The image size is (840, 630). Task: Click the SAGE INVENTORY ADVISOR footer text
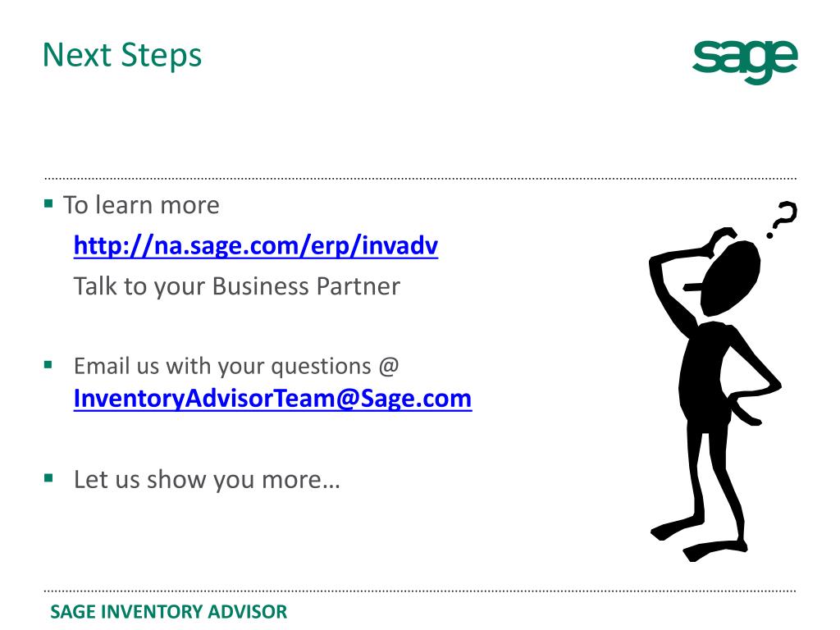[169, 612]
